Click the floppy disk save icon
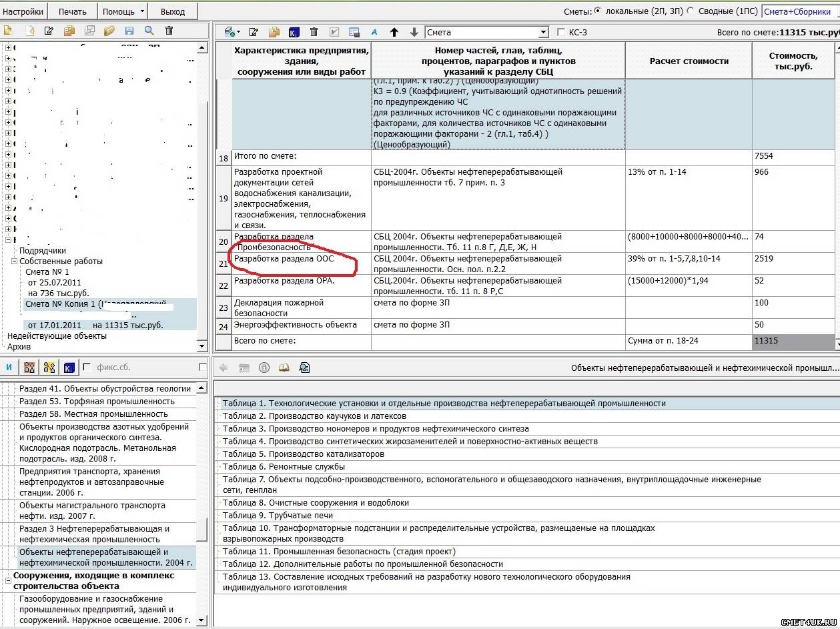Image resolution: width=840 pixels, height=629 pixels. (129, 31)
